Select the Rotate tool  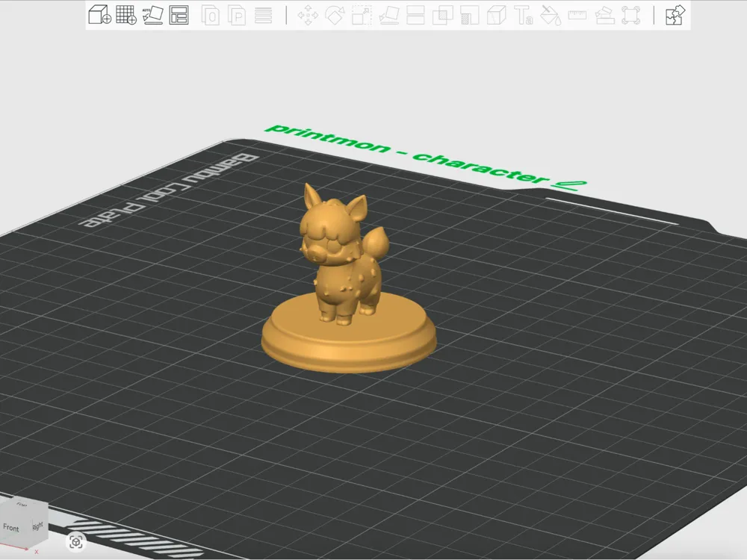[x=335, y=15]
